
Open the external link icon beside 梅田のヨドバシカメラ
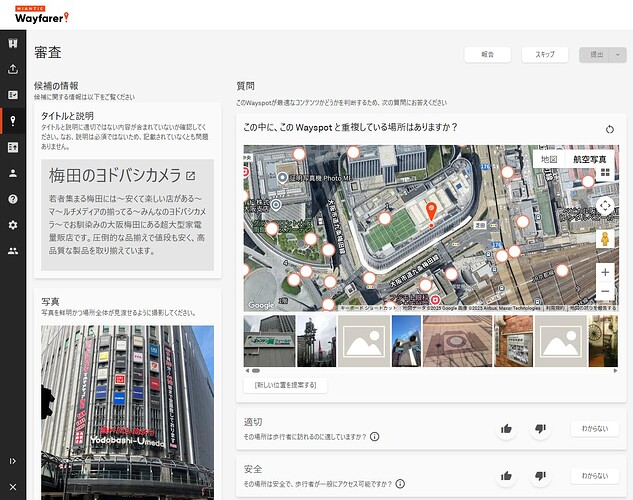[x=191, y=176]
